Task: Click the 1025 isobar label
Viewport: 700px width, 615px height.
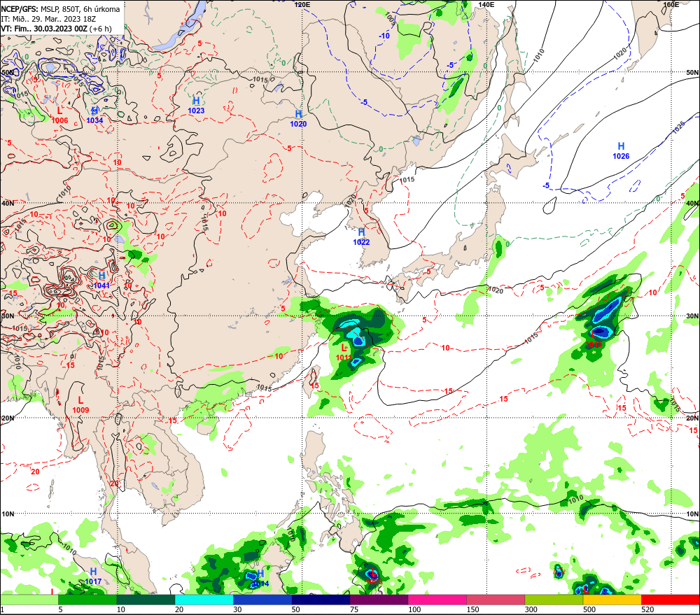Action: pyautogui.click(x=679, y=127)
